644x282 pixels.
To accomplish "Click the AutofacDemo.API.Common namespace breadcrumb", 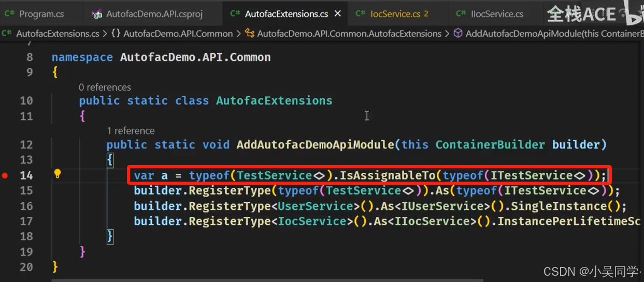I will [x=178, y=34].
